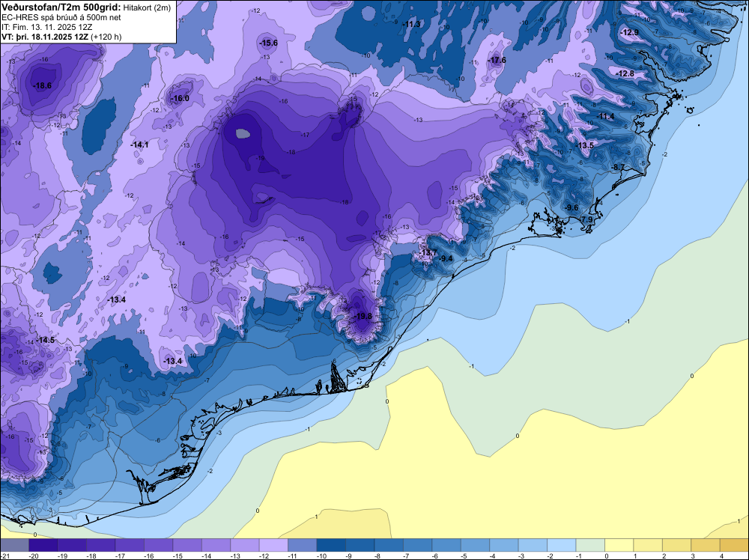Pick the light blue legend swatch labeled -2
749x560 pixels.
click(x=562, y=545)
